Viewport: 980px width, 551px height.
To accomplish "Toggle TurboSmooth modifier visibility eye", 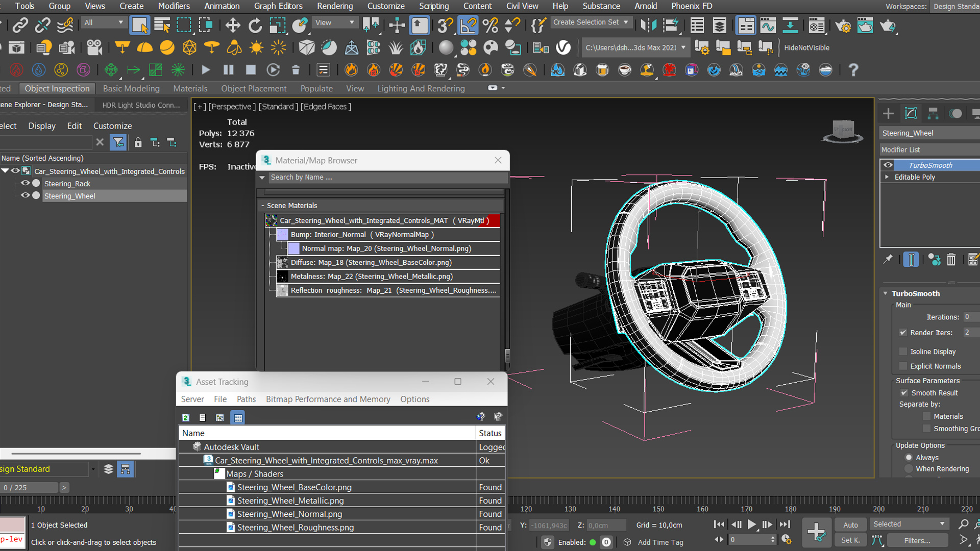I will click(x=888, y=165).
